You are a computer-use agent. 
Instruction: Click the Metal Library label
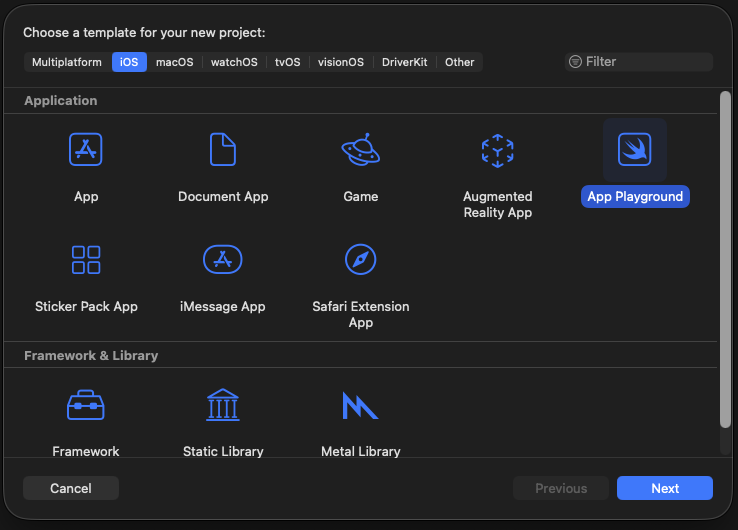[x=361, y=451]
